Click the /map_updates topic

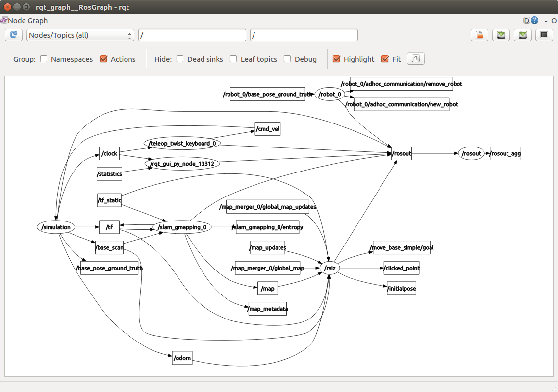(x=268, y=247)
